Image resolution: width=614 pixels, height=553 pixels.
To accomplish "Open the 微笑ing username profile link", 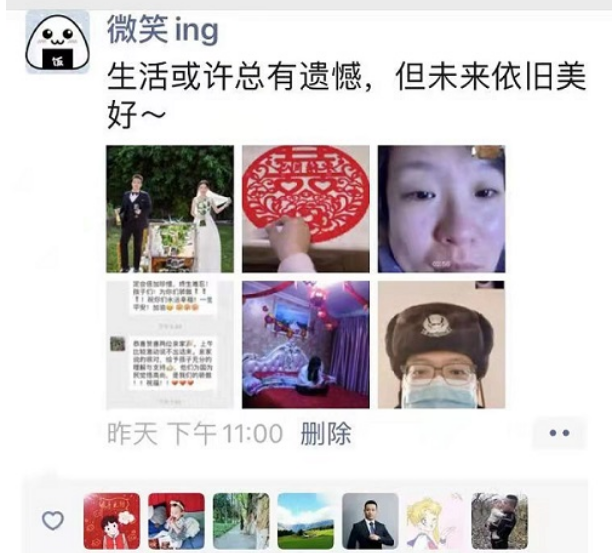I will 163,29.
